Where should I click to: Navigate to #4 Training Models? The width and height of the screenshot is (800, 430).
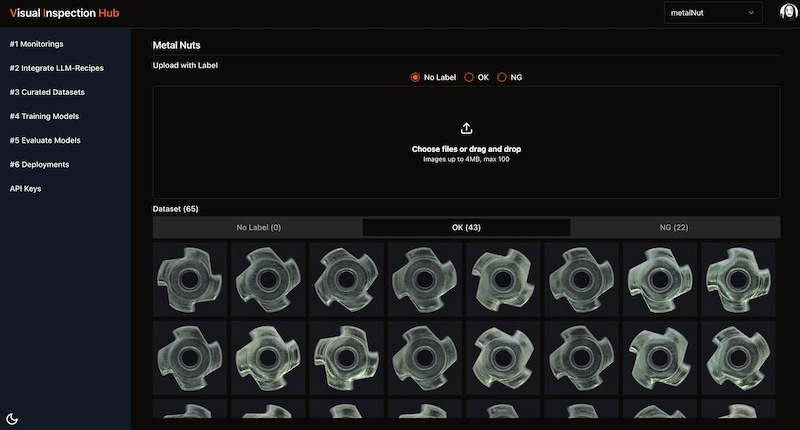pyautogui.click(x=44, y=116)
